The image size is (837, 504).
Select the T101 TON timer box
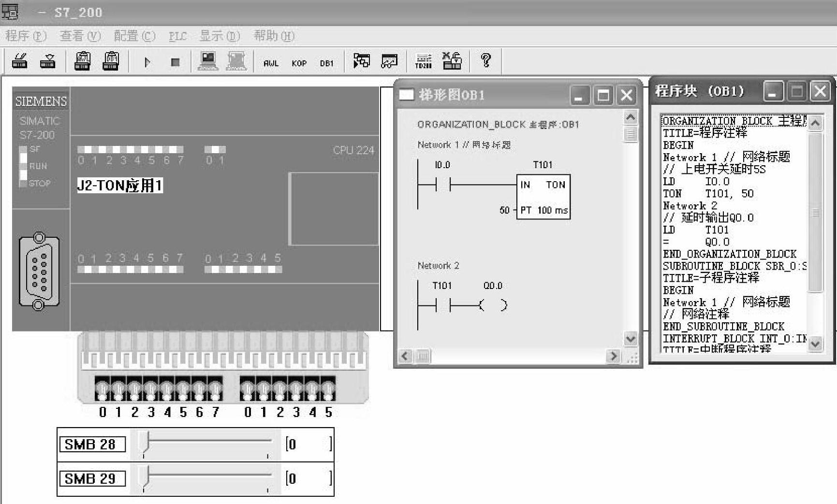tap(543, 197)
